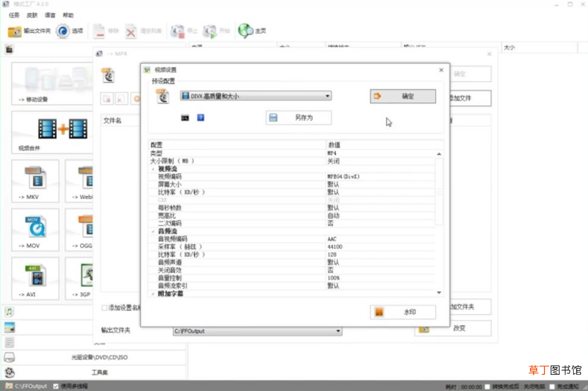This screenshot has height=391, width=588.
Task: Select the 每秒帧数 frame rate row
Action: pos(293,208)
